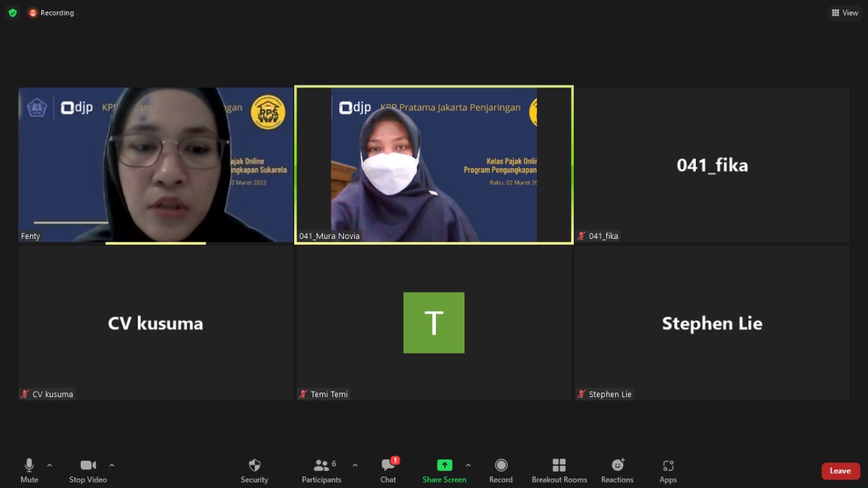868x488 pixels.
Task: Select Fenty's video tile
Action: 155,165
